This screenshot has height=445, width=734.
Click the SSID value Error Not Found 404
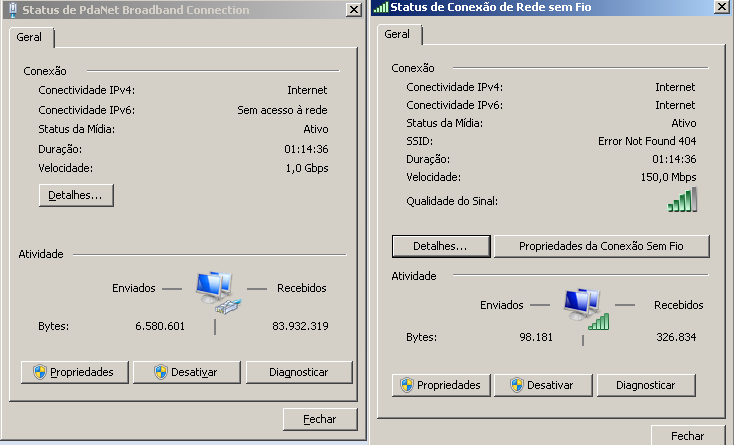coord(647,141)
